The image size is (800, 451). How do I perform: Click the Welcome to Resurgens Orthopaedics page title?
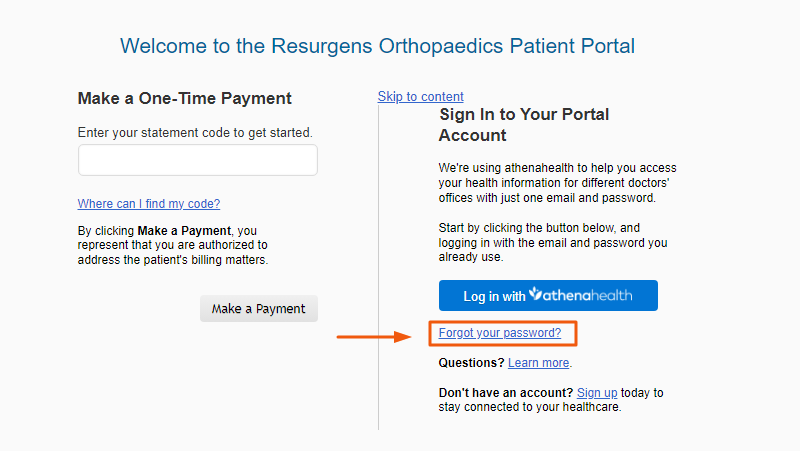[378, 46]
